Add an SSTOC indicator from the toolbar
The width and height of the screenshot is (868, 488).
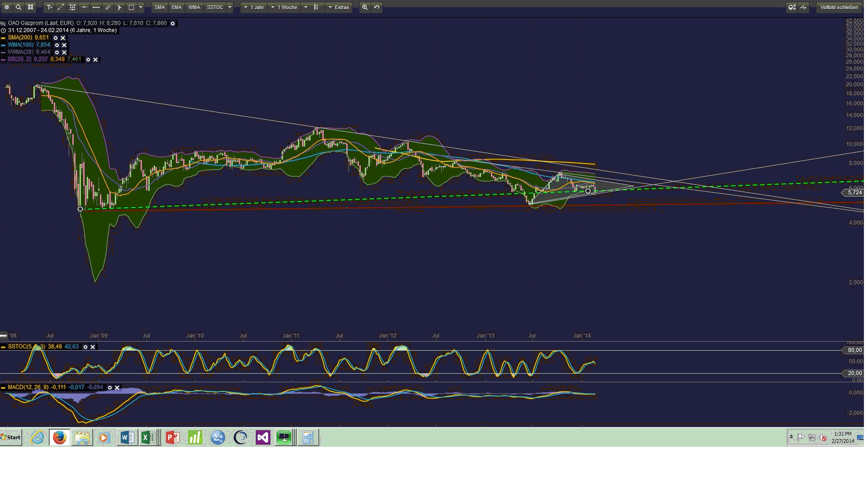coord(215,7)
